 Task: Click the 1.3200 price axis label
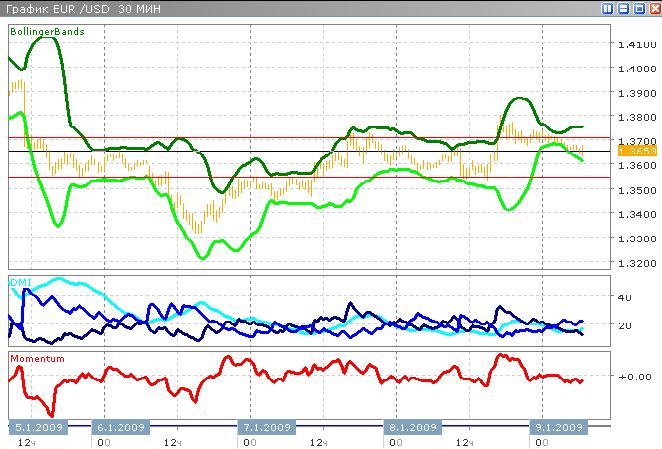[x=636, y=263]
